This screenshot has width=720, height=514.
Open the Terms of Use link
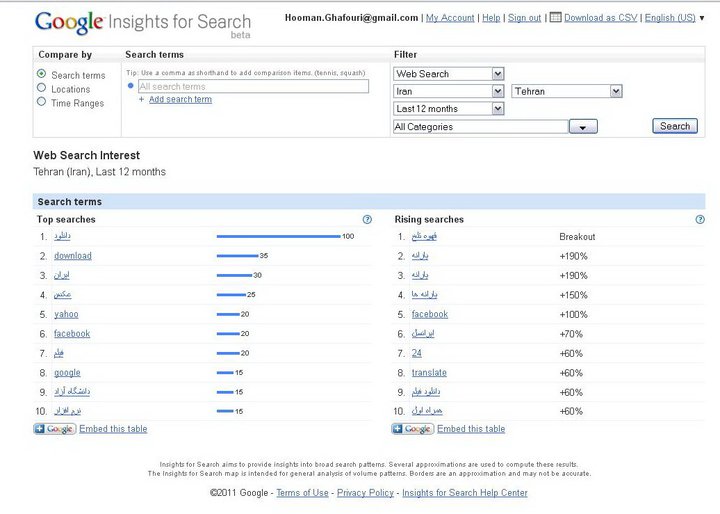click(x=303, y=493)
